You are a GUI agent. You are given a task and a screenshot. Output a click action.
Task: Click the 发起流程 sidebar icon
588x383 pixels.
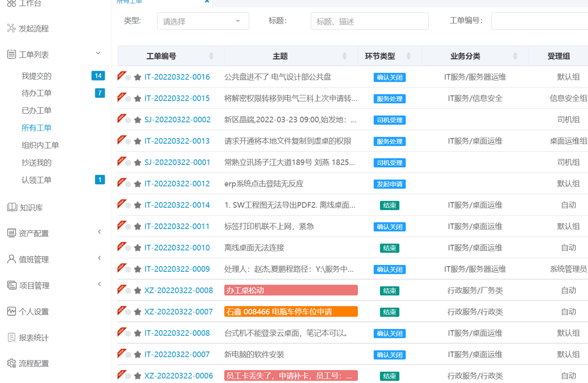11,28
